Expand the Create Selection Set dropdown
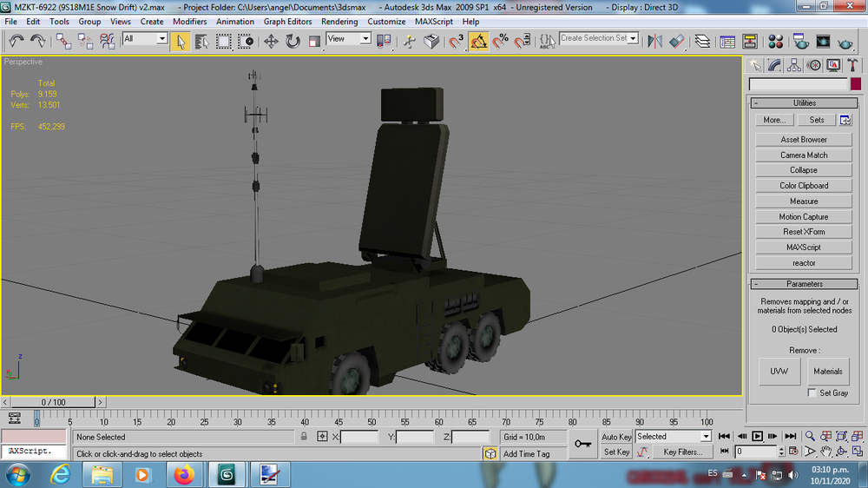Image resolution: width=868 pixels, height=488 pixels. point(633,39)
